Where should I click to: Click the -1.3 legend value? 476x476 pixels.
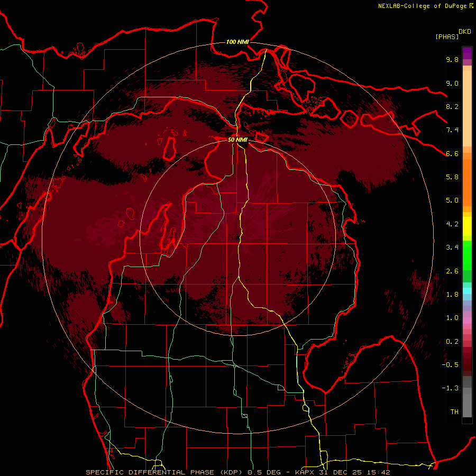(450, 388)
